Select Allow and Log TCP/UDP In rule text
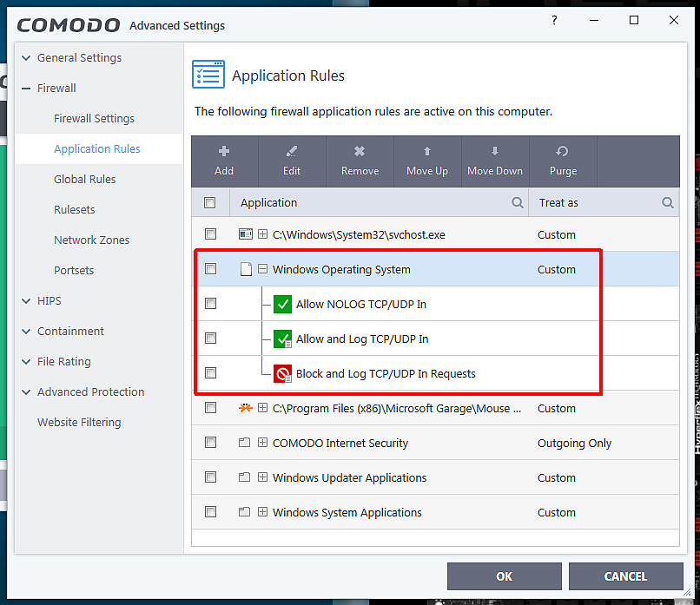 362,339
